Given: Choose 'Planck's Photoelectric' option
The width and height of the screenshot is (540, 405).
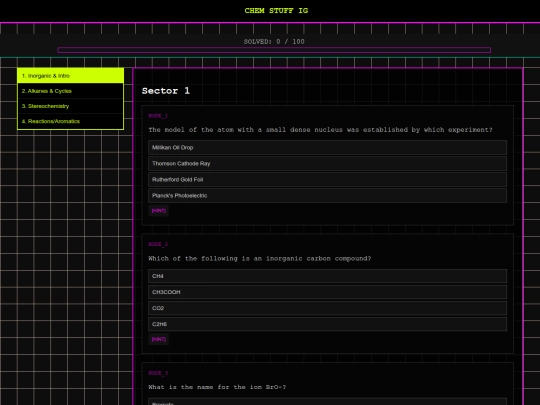Looking at the screenshot, I should (x=328, y=196).
